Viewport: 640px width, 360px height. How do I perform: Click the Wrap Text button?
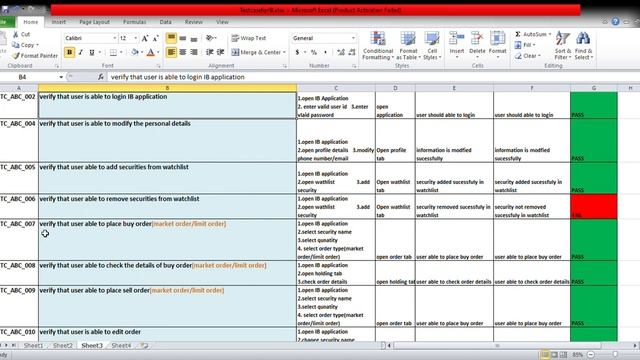(249, 38)
